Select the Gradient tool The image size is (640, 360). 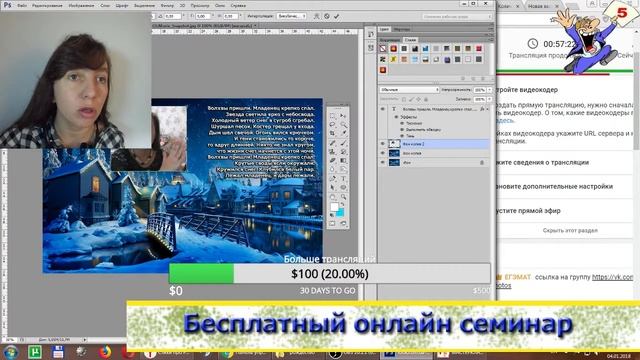pyautogui.click(x=343, y=160)
